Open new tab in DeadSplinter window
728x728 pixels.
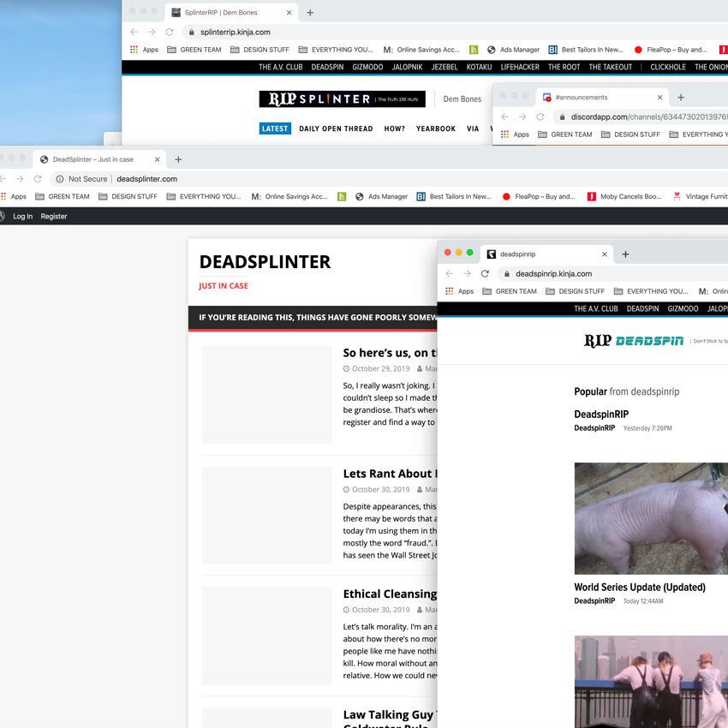[x=178, y=159]
